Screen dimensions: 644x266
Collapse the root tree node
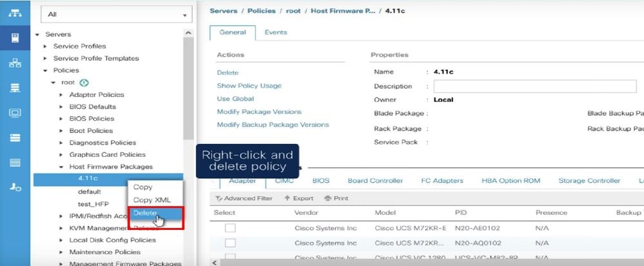53,83
